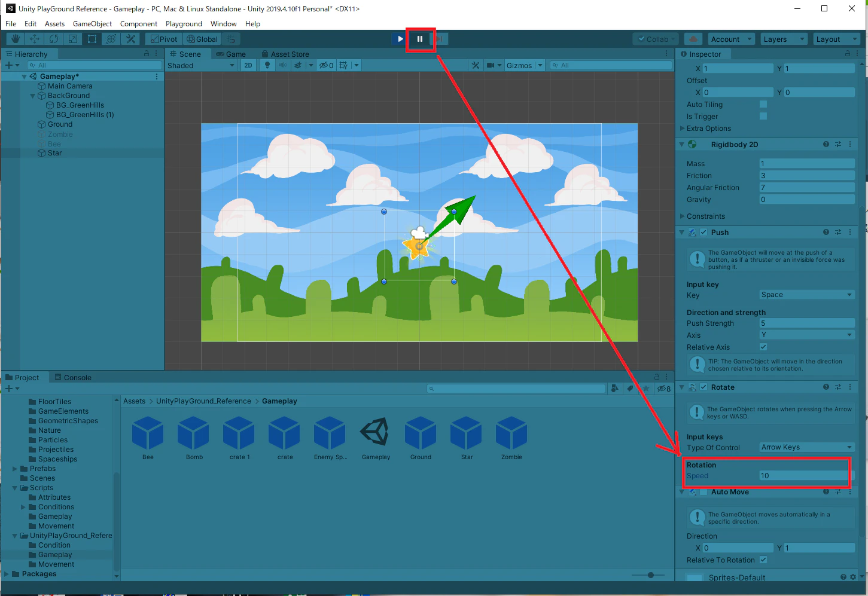The height and width of the screenshot is (596, 868).
Task: Open Push component preset settings icon
Action: click(x=838, y=232)
